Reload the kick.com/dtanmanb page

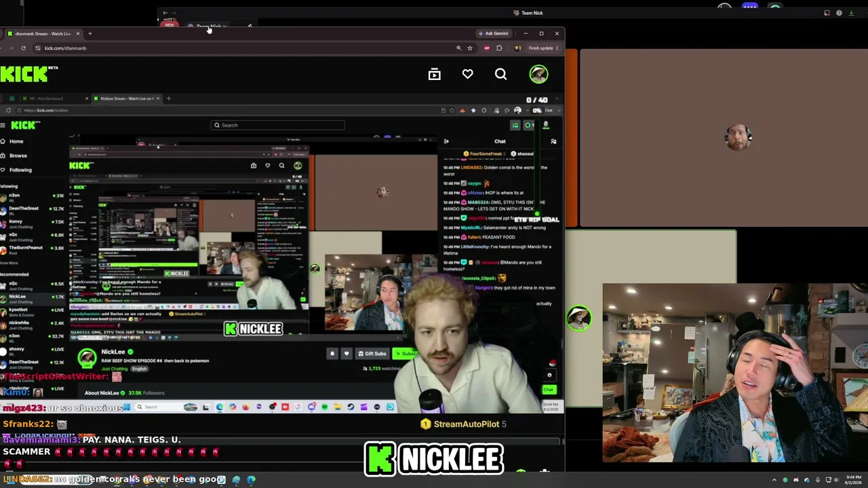click(x=23, y=48)
